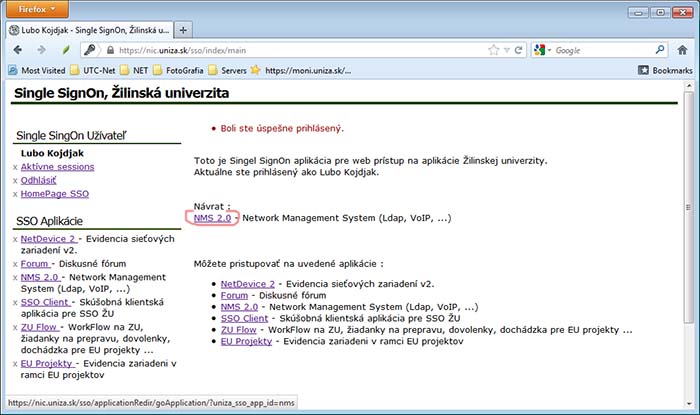Click the Single SignOn page heading

coord(121,93)
